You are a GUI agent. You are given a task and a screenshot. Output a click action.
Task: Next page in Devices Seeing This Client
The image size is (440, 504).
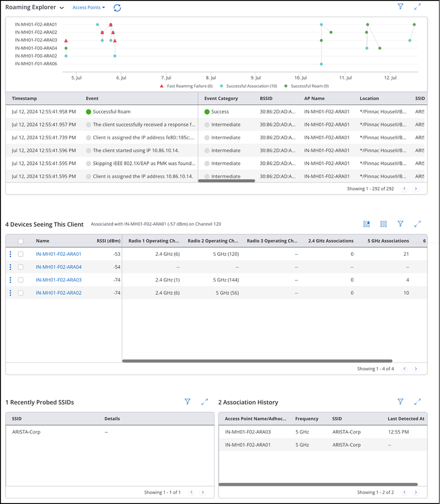tap(416, 369)
